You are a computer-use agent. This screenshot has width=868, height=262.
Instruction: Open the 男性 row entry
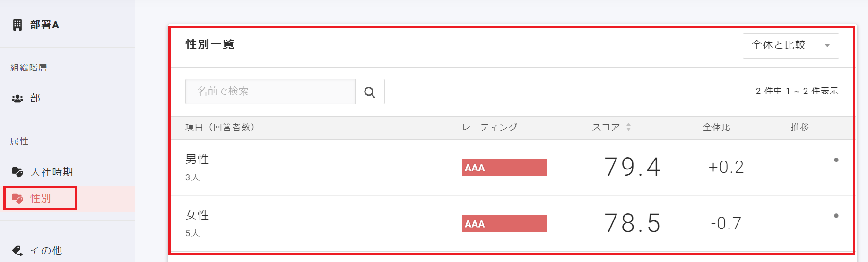pos(197,160)
